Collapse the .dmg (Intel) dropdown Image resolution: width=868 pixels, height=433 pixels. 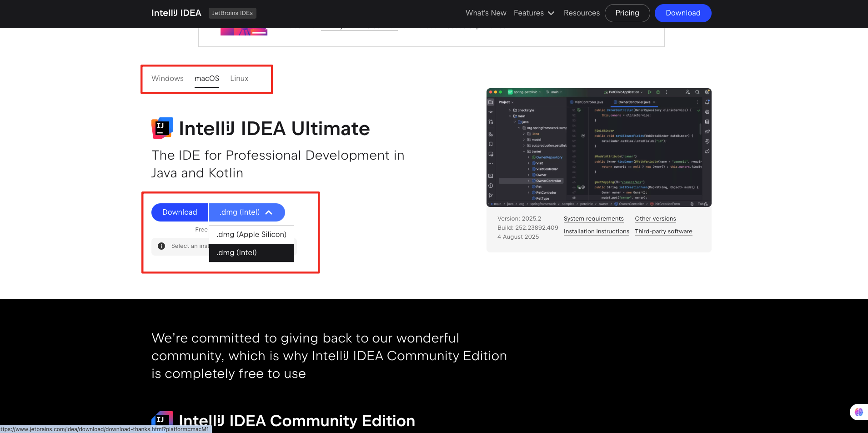tap(246, 212)
